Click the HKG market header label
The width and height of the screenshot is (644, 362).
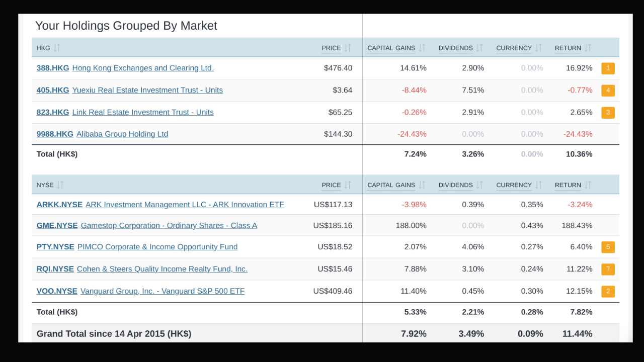click(x=43, y=48)
